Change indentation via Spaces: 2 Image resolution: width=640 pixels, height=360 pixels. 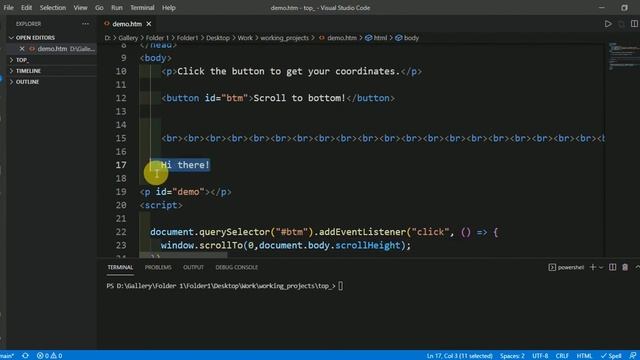coord(512,356)
